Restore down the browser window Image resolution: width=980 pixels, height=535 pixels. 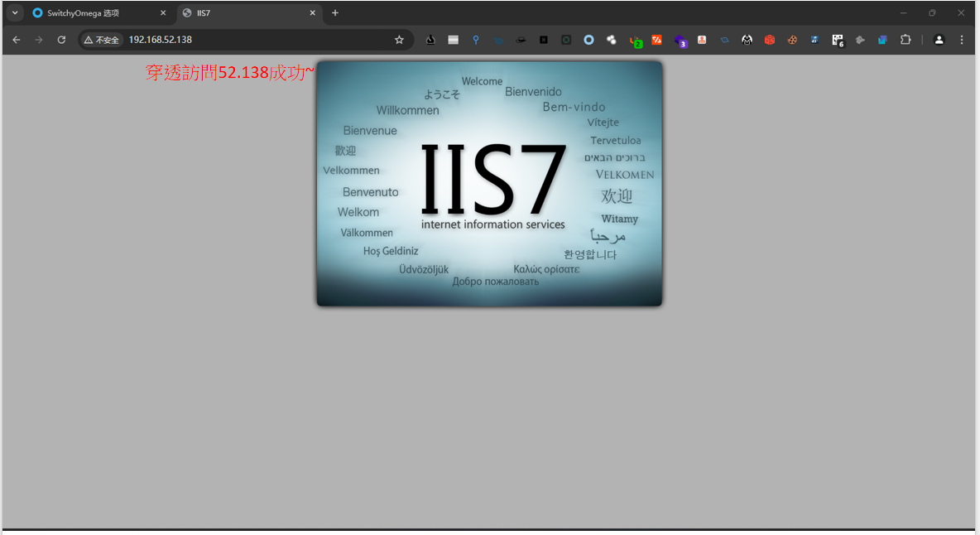point(932,13)
